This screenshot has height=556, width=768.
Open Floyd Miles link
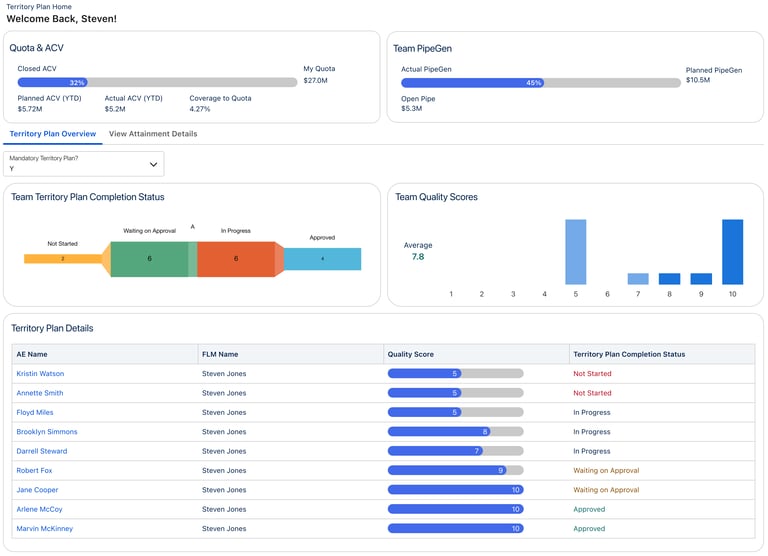(x=35, y=412)
